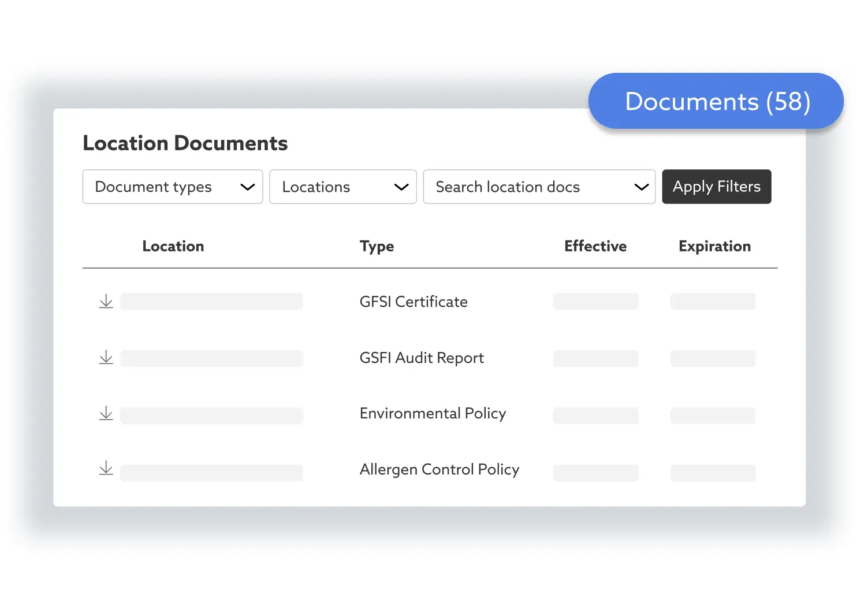The width and height of the screenshot is (868, 608).
Task: Sort by the Effective column header
Action: (x=595, y=246)
